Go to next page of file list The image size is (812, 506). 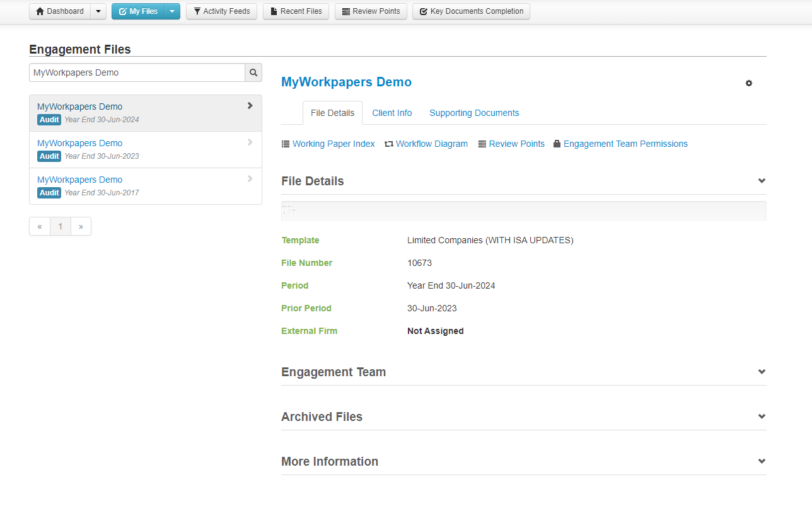tap(81, 226)
